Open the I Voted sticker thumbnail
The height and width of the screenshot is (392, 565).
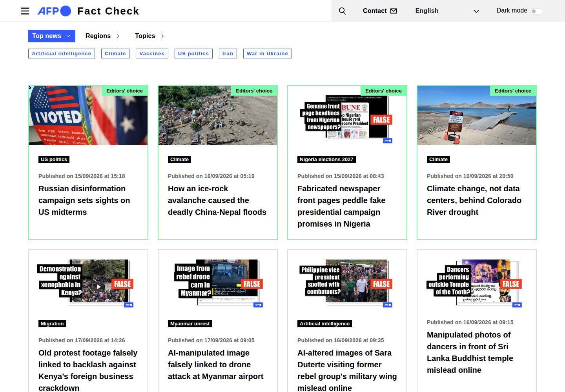[88, 115]
